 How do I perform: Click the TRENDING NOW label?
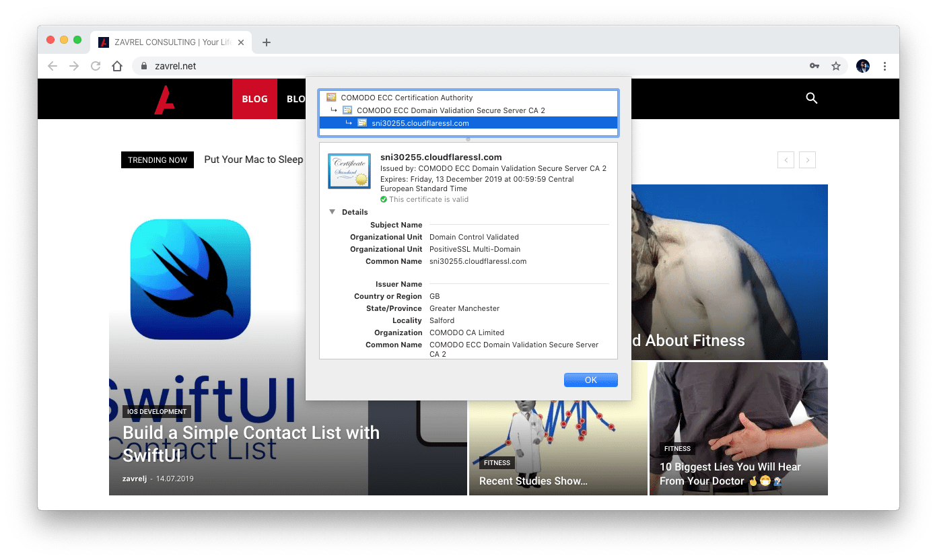158,160
